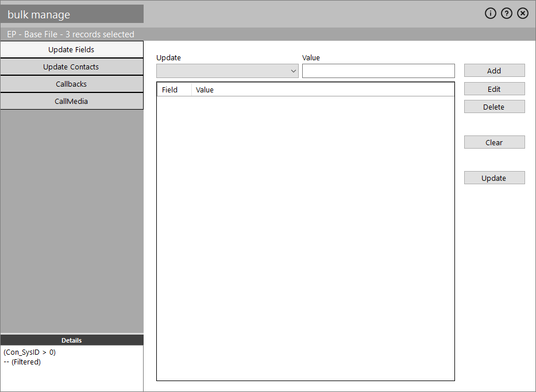The width and height of the screenshot is (536, 392).
Task: Select the Update Fields tab
Action: pos(71,49)
